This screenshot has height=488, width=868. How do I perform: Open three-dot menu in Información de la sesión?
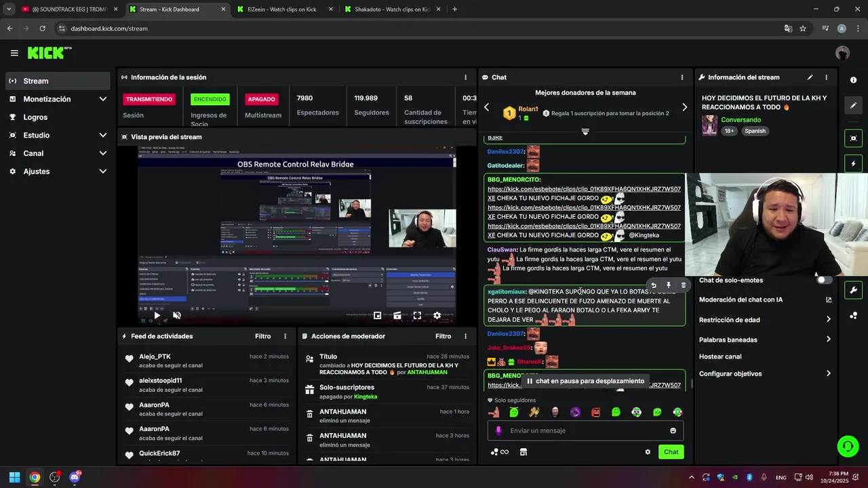coord(465,77)
